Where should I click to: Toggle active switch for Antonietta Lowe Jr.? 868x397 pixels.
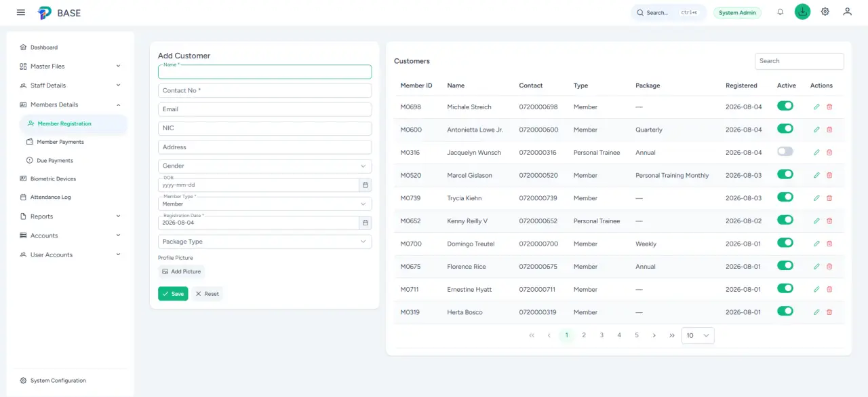pos(785,128)
